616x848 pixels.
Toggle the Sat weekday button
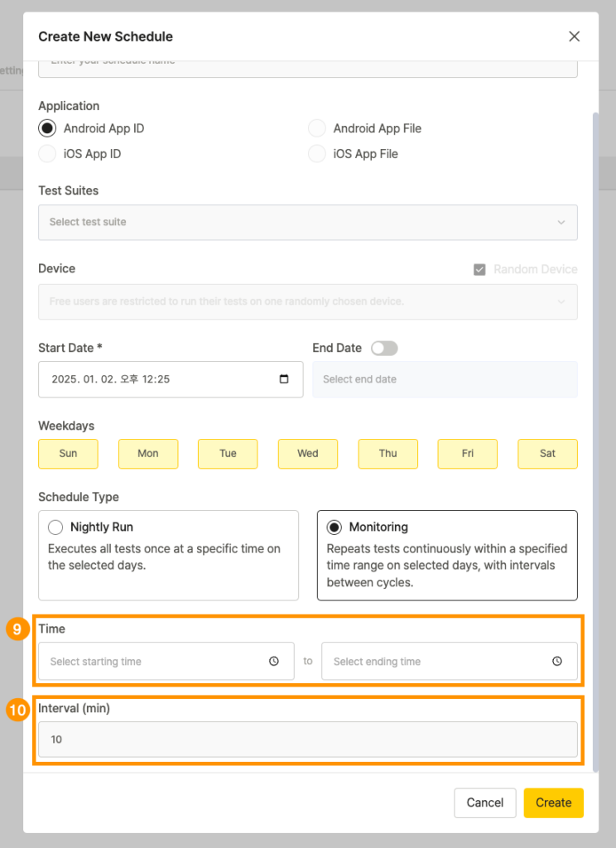547,453
